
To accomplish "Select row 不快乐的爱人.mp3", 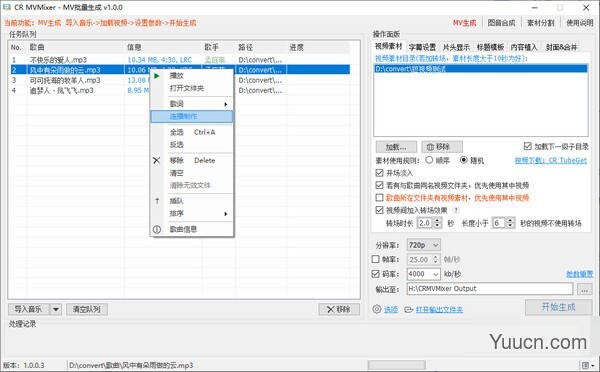I will pyautogui.click(x=180, y=60).
